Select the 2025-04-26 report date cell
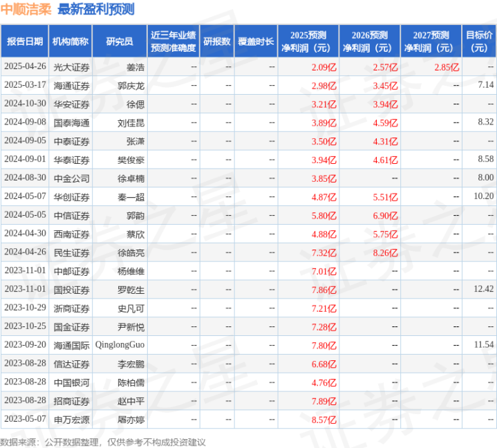This screenshot has height=448, width=497. point(25,66)
